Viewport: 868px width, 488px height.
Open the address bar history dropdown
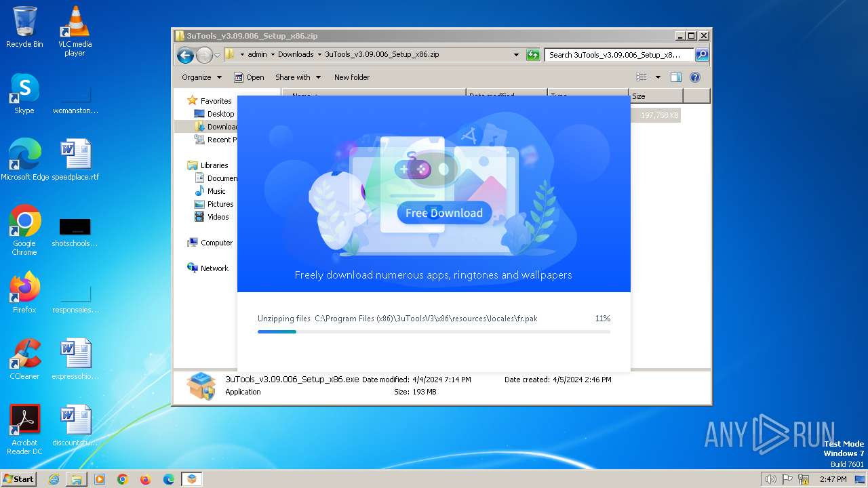tap(516, 55)
